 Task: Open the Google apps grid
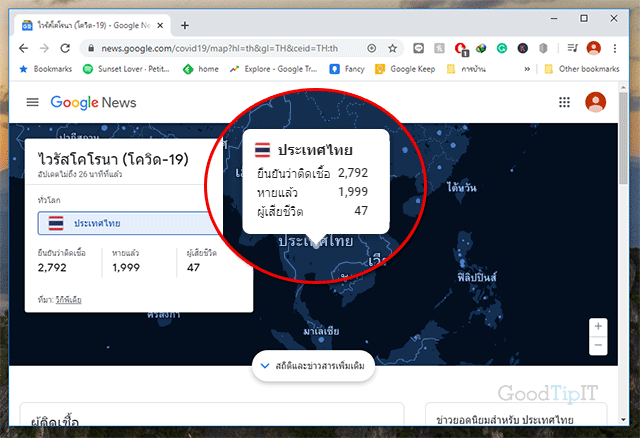pos(564,102)
